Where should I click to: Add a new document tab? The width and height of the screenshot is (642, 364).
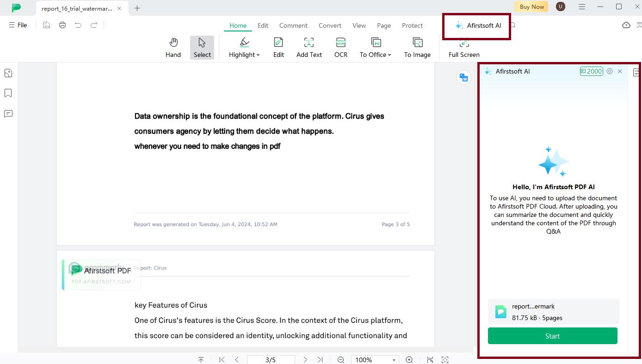tap(137, 8)
